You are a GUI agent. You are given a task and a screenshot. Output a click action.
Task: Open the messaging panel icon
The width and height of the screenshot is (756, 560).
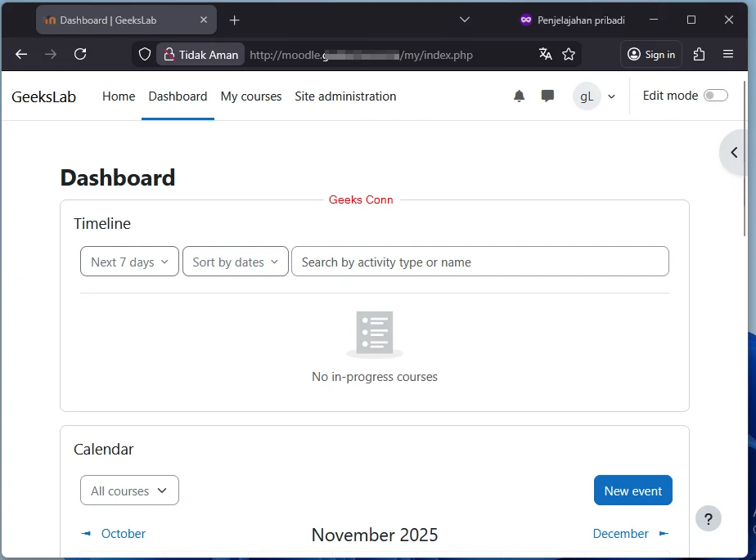click(547, 96)
